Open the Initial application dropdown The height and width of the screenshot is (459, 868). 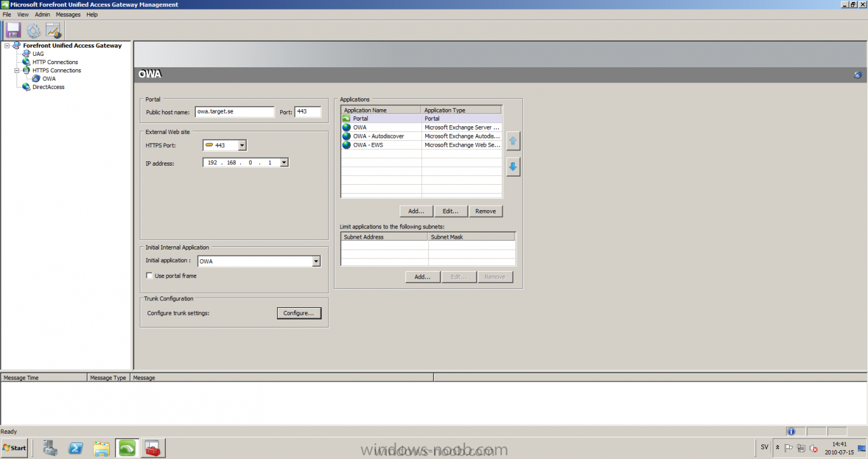pos(316,261)
